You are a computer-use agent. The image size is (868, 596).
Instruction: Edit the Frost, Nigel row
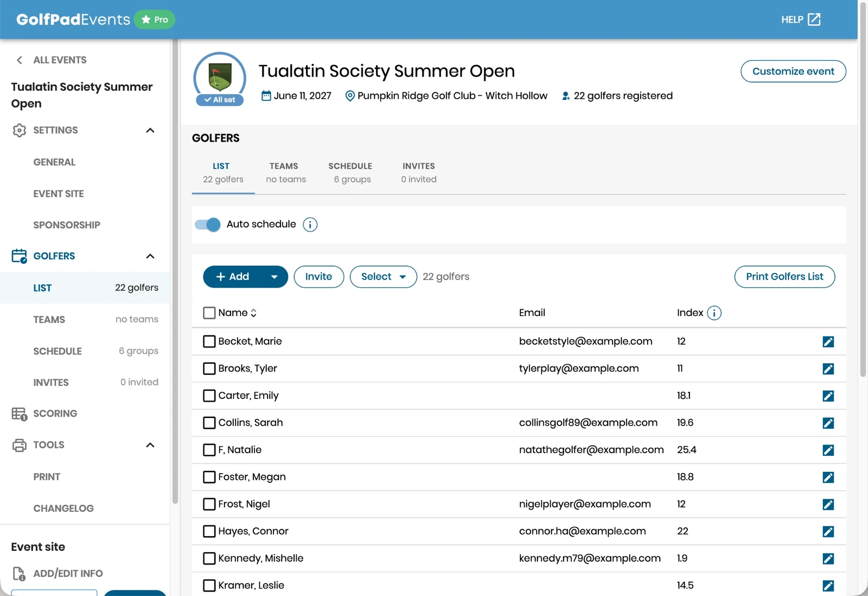828,504
